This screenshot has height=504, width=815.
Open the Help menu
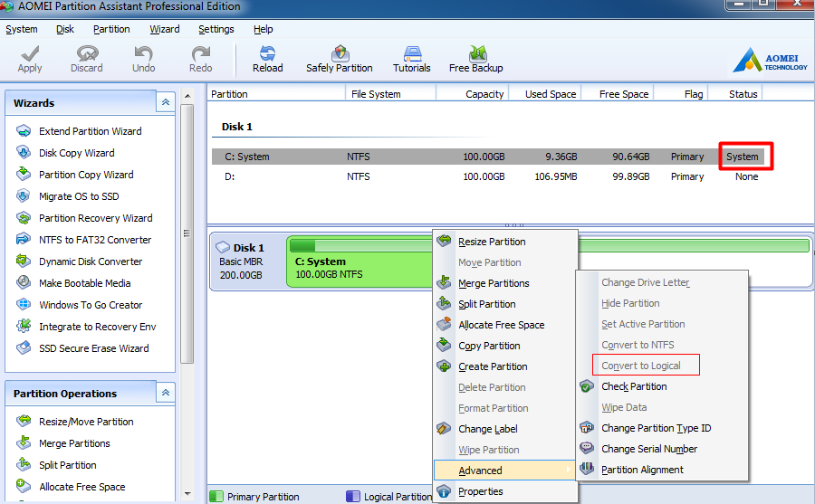pyautogui.click(x=263, y=29)
